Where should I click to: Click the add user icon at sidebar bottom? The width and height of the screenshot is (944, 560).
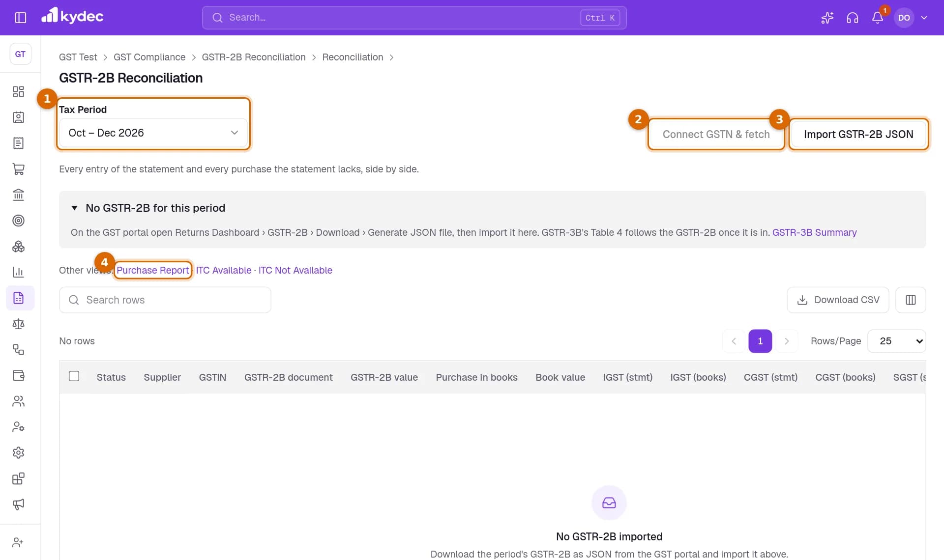[x=18, y=542]
